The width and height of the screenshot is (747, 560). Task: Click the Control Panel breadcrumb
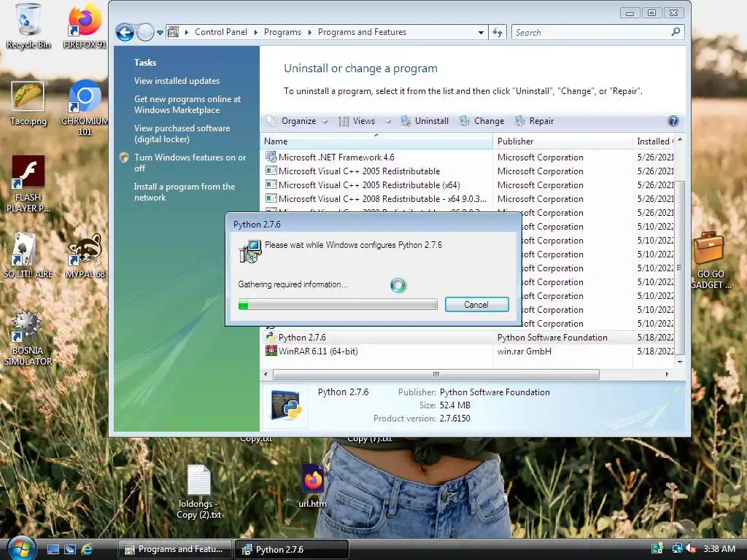[221, 32]
